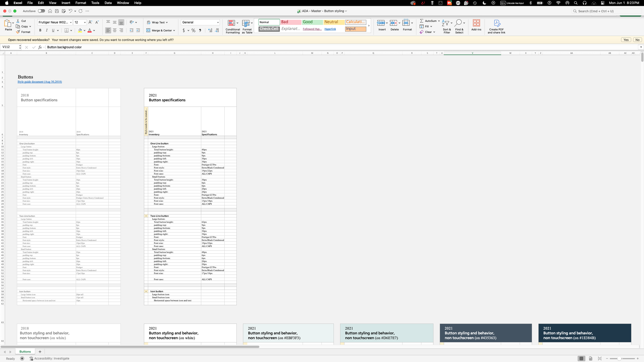The width and height of the screenshot is (644, 362).
Task: Apply fill color with paint bucket
Action: click(80, 30)
